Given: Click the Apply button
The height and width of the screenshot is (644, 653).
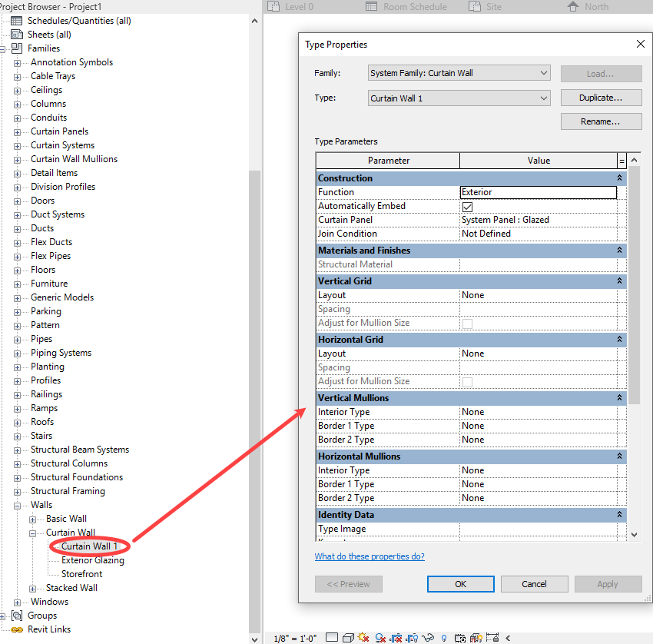Looking at the screenshot, I should [x=608, y=584].
